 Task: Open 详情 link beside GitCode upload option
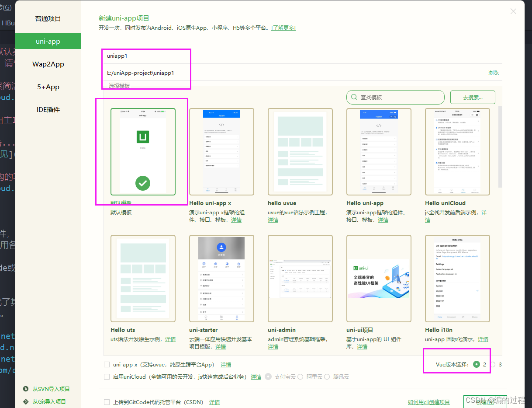click(x=214, y=402)
